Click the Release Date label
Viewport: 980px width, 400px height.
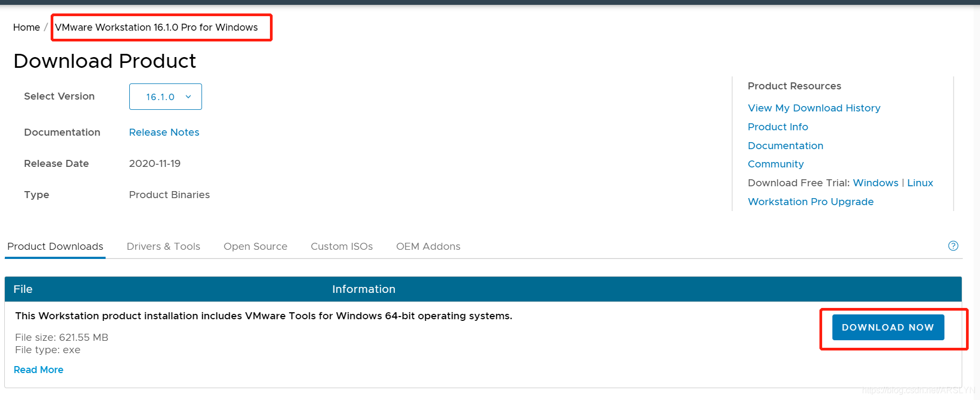coord(57,164)
